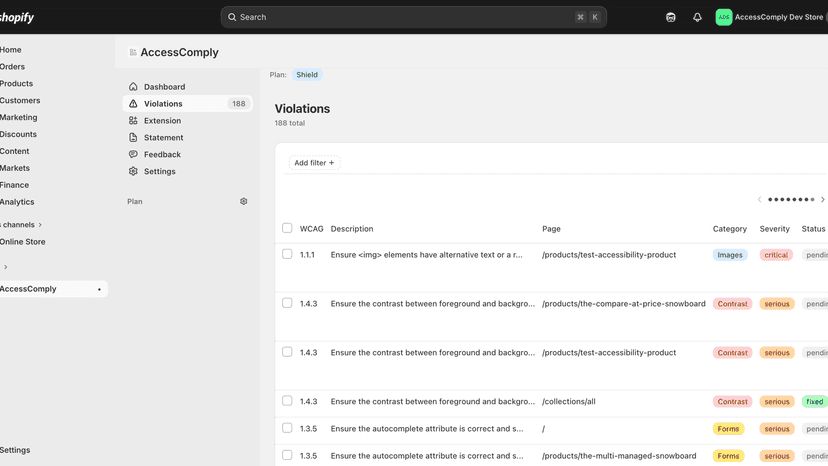The width and height of the screenshot is (828, 466).
Task: Click the critical severity tag
Action: (x=776, y=255)
